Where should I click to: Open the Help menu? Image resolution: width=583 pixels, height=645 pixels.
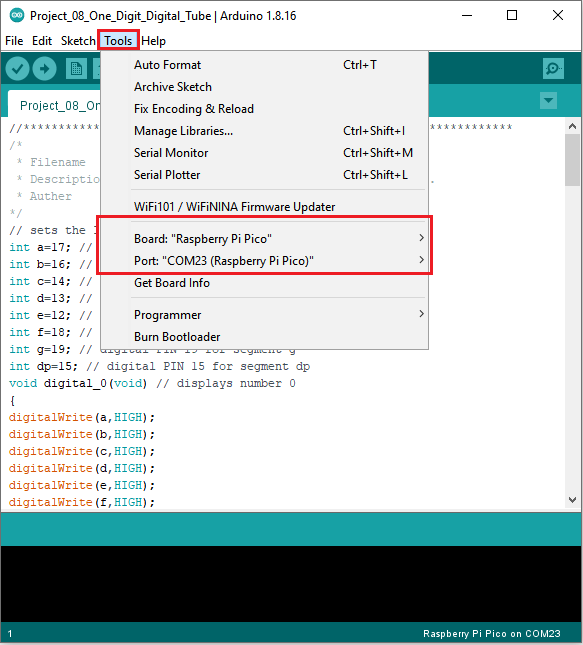[153, 41]
